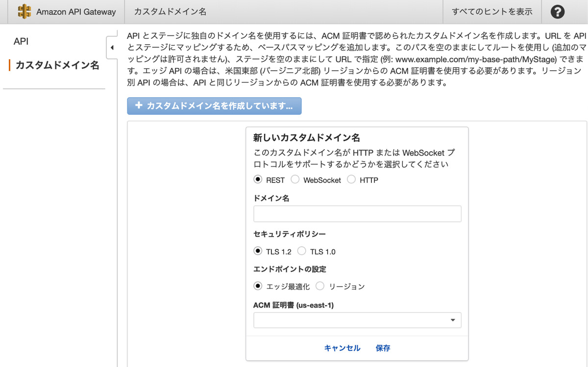Click the キャンセル link
The image size is (588, 367).
342,348
